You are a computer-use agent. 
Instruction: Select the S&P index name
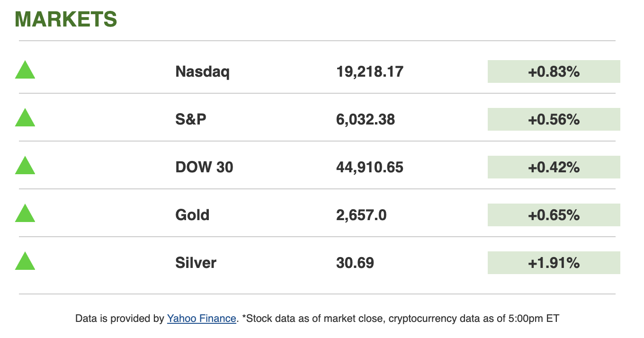(x=191, y=119)
